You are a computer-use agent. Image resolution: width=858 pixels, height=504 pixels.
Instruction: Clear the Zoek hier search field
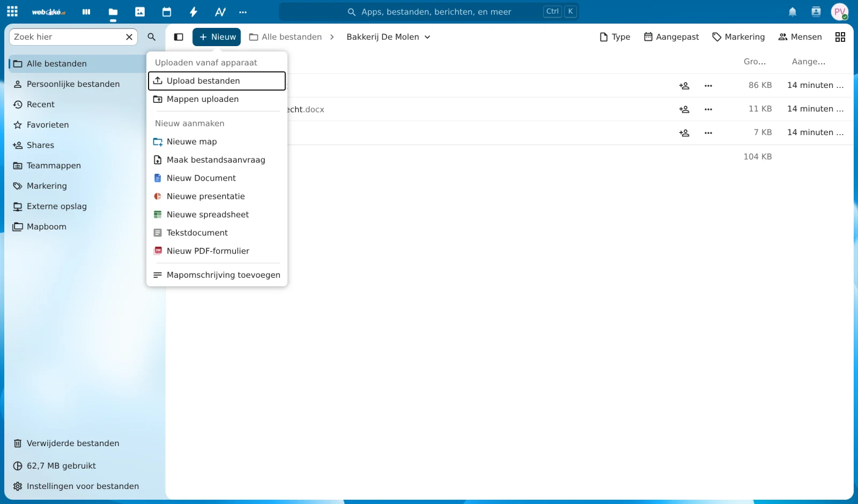click(x=129, y=37)
